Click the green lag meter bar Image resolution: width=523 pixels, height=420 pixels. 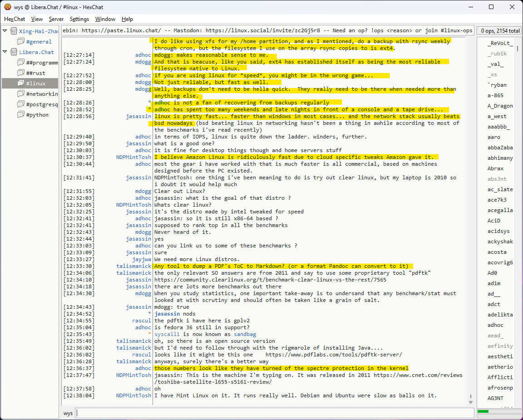pyautogui.click(x=483, y=411)
